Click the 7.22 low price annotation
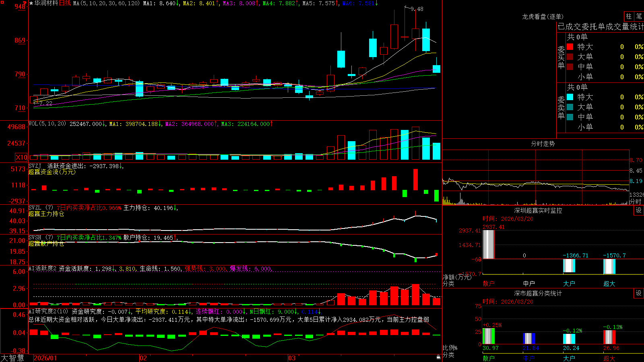 click(46, 103)
